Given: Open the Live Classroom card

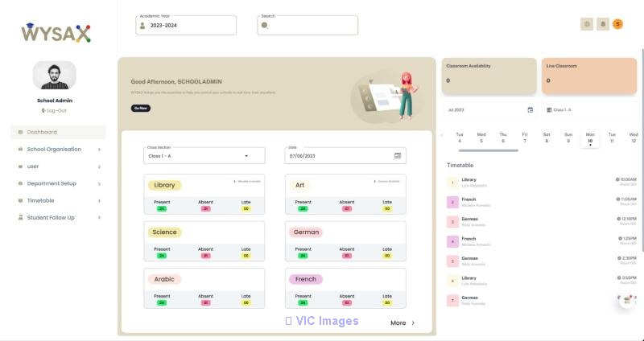Looking at the screenshot, I should tap(589, 76).
